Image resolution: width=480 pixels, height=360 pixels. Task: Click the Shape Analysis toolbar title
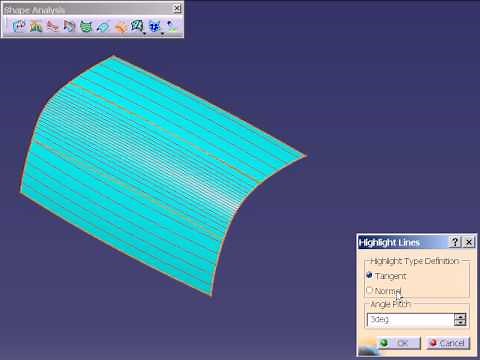35,9
